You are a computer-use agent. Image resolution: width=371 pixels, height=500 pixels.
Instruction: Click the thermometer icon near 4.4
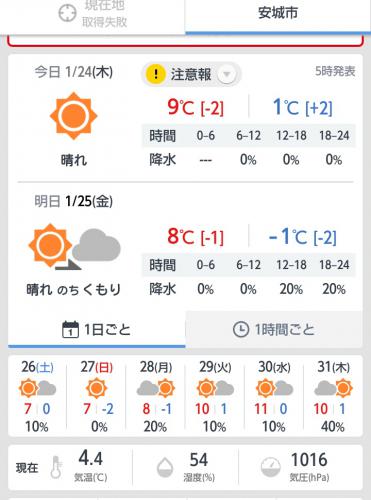click(56, 467)
